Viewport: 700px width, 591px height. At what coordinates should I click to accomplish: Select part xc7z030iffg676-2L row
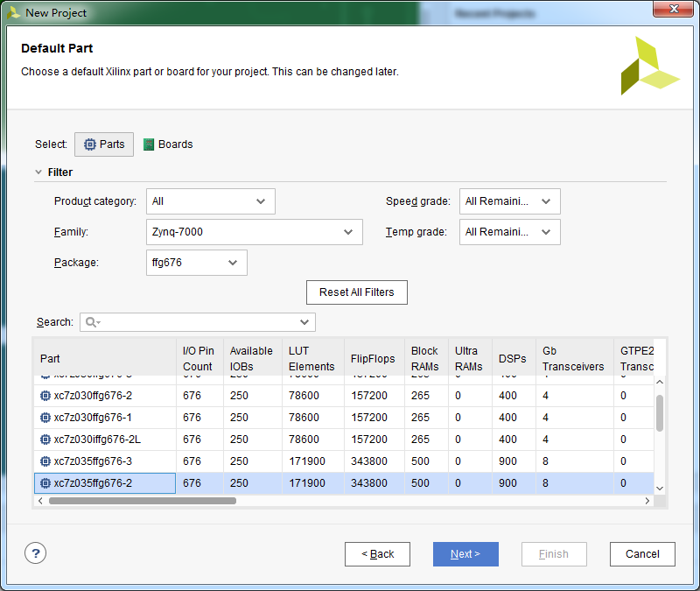tap(344, 440)
